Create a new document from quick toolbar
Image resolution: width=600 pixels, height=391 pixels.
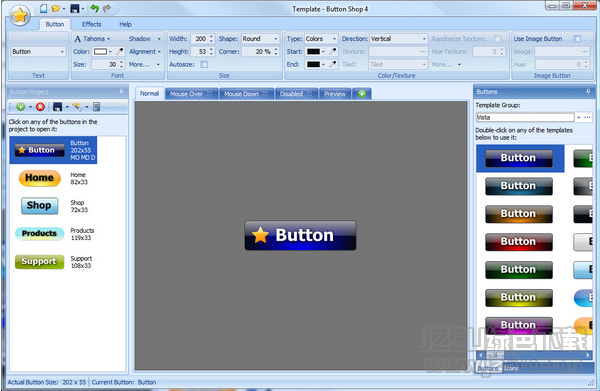(44, 8)
